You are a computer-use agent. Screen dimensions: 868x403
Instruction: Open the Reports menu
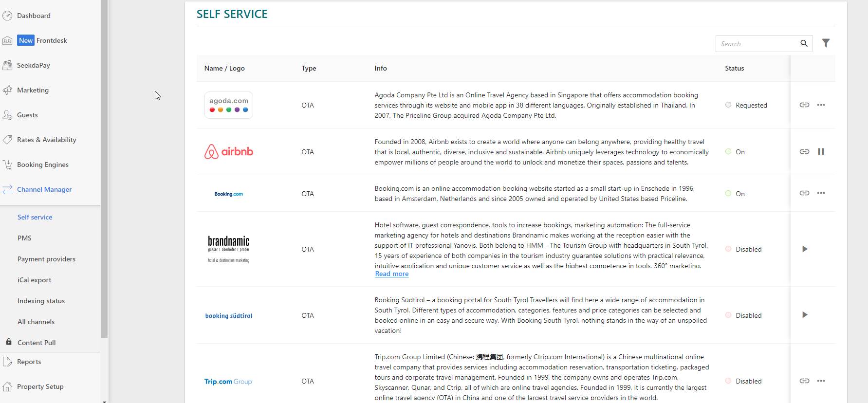pyautogui.click(x=29, y=362)
